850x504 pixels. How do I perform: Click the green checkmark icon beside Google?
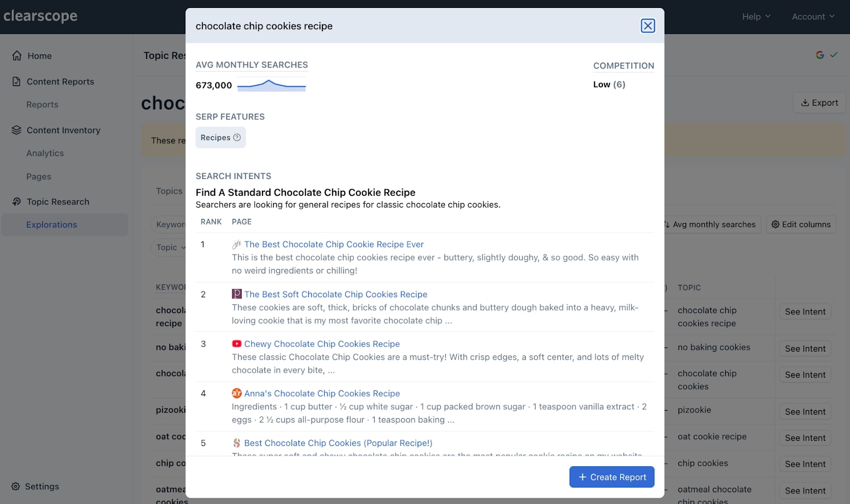834,55
